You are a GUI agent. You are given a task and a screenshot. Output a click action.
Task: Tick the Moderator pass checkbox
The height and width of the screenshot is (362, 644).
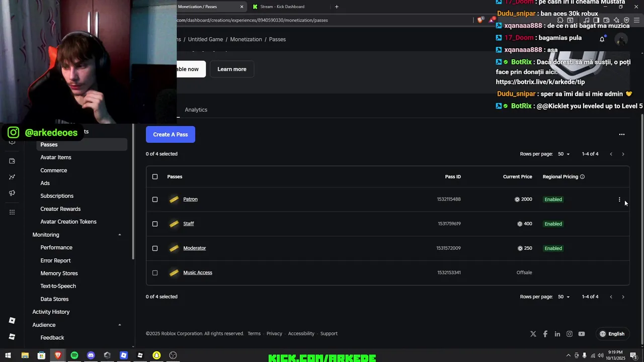[155, 248]
